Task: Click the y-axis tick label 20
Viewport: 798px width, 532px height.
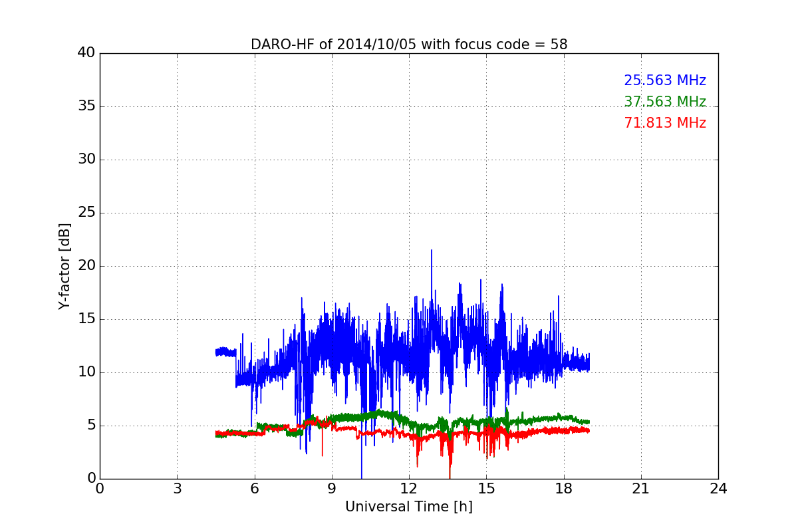Action: 86,266
